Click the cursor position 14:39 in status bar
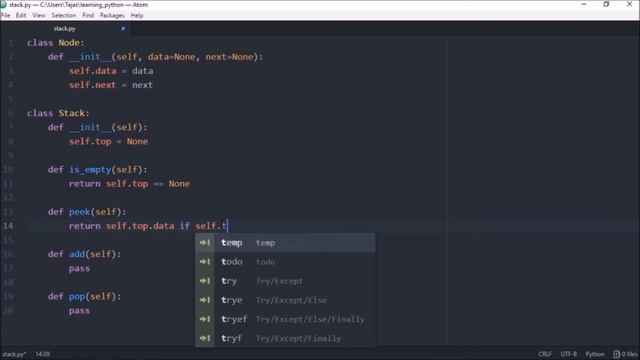The width and height of the screenshot is (640, 360). (42, 354)
